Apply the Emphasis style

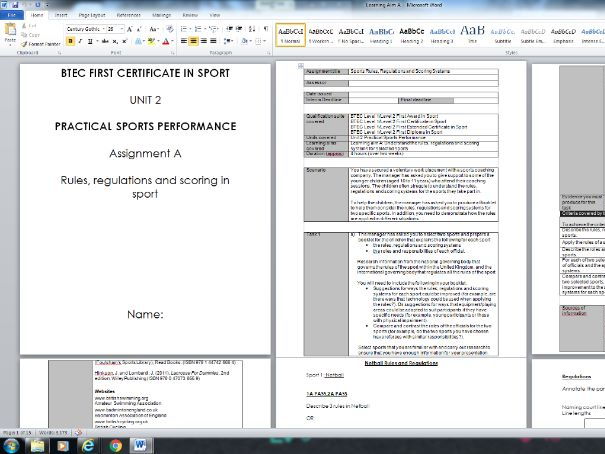click(x=563, y=35)
